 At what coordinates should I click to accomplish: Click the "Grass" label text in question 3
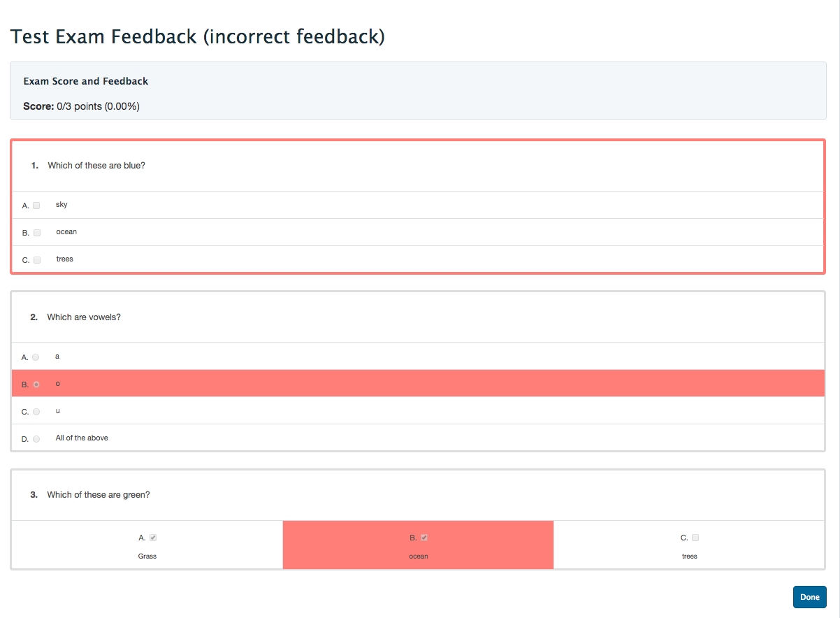click(147, 556)
